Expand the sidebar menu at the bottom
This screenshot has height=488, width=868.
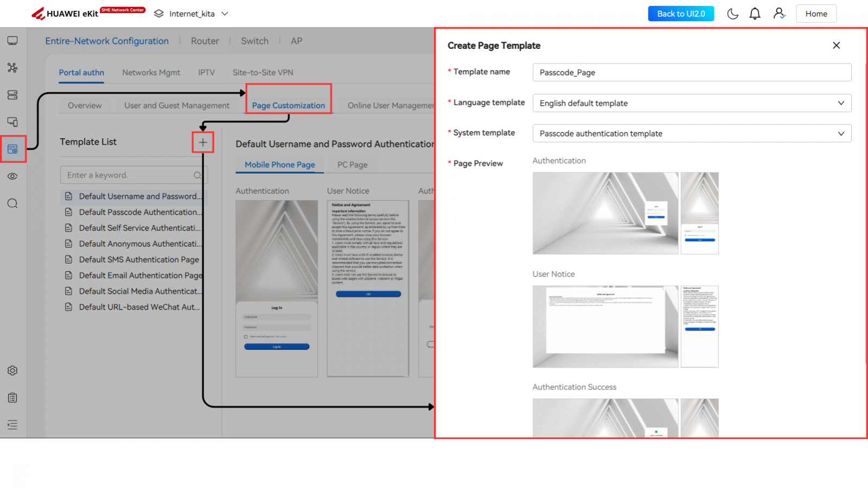pos(12,425)
